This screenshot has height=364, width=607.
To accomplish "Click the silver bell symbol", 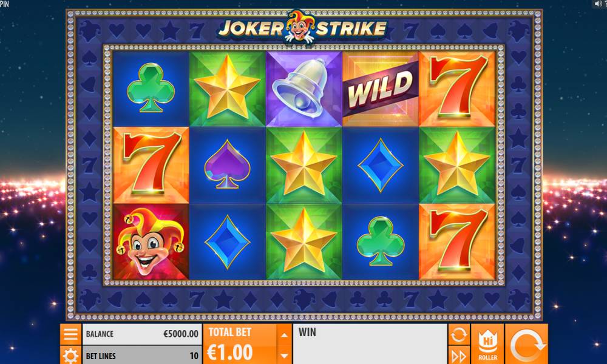I will pyautogui.click(x=304, y=89).
